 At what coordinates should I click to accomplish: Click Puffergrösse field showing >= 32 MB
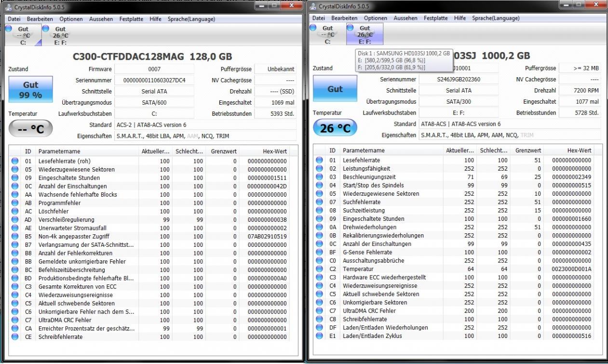(580, 68)
